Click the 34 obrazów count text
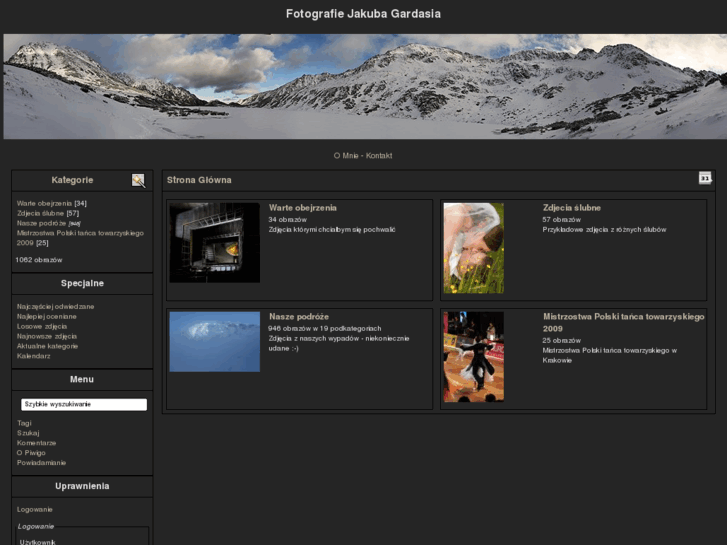The height and width of the screenshot is (545, 727). pos(287,220)
